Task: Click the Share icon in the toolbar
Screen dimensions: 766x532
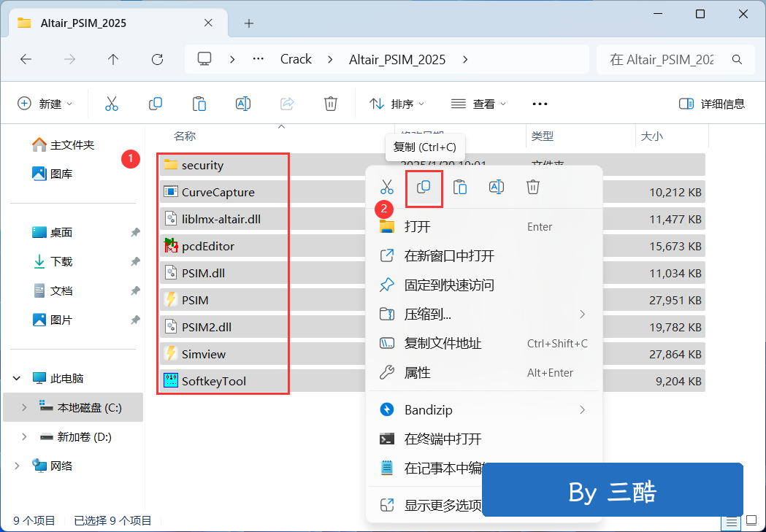Action: (x=287, y=104)
